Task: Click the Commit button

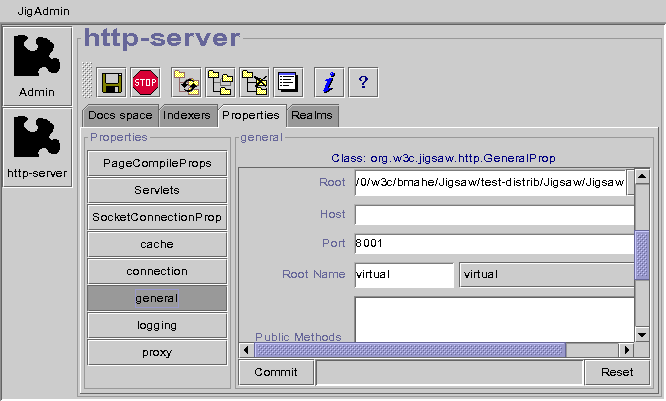Action: 276,373
